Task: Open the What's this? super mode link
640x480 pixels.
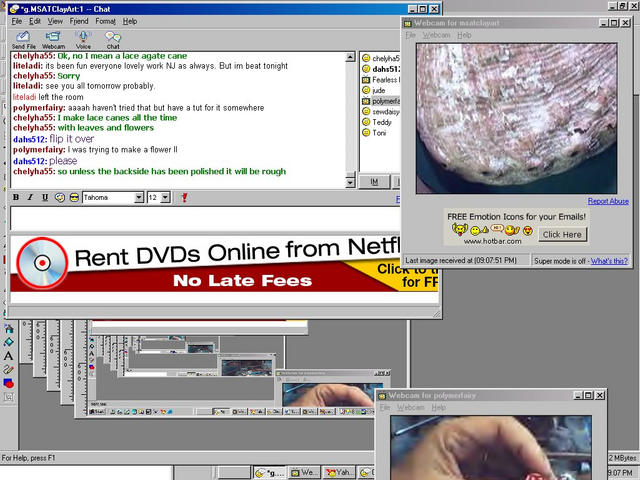Action: [x=609, y=261]
